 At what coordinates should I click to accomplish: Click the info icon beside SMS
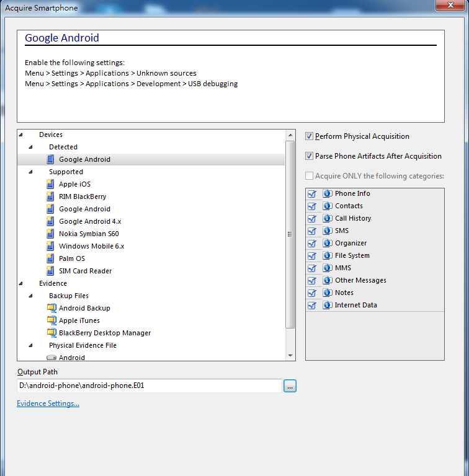327,231
